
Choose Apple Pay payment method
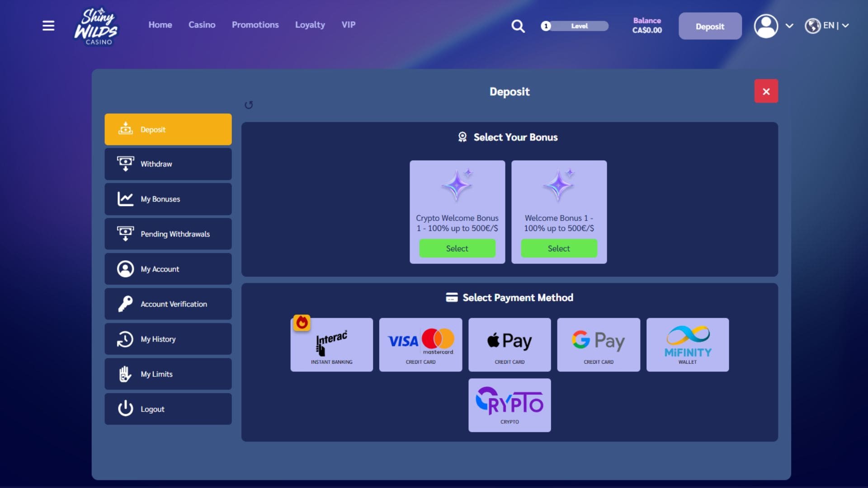pyautogui.click(x=509, y=345)
